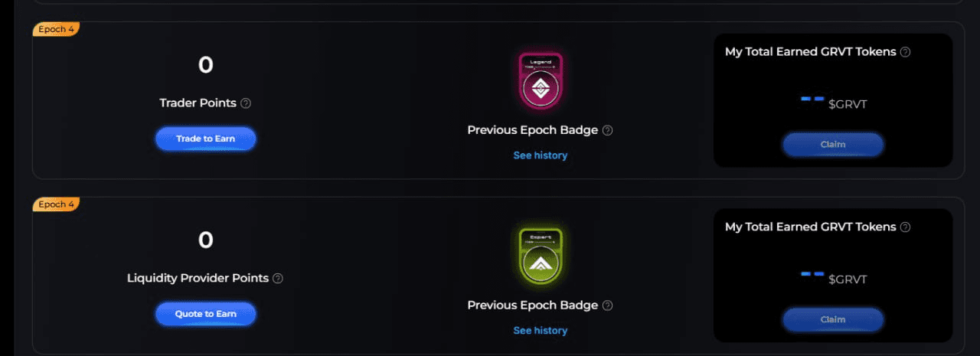This screenshot has width=980, height=356.
Task: Open help icon in Trader GRVT Tokens card
Action: click(905, 52)
